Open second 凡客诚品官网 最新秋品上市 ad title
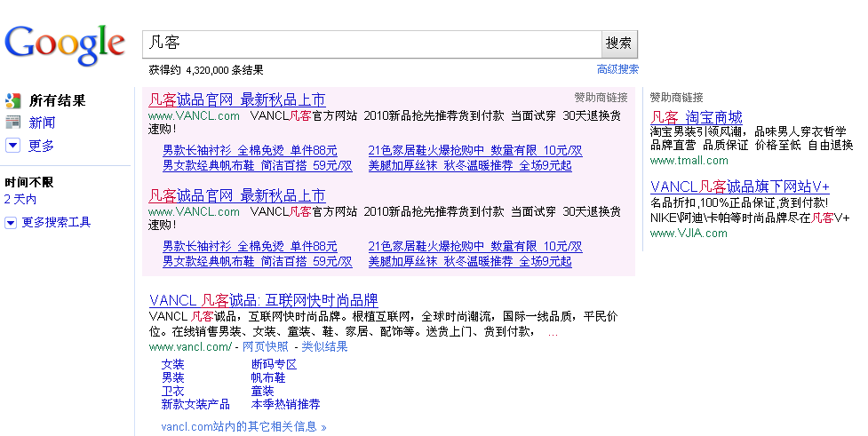The width and height of the screenshot is (868, 436). pos(237,196)
